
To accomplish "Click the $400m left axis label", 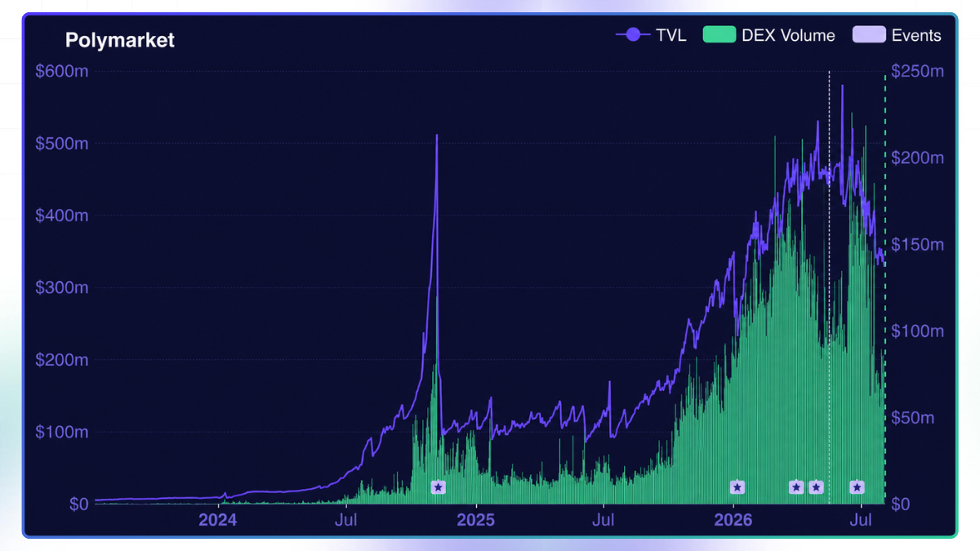I will (62, 216).
